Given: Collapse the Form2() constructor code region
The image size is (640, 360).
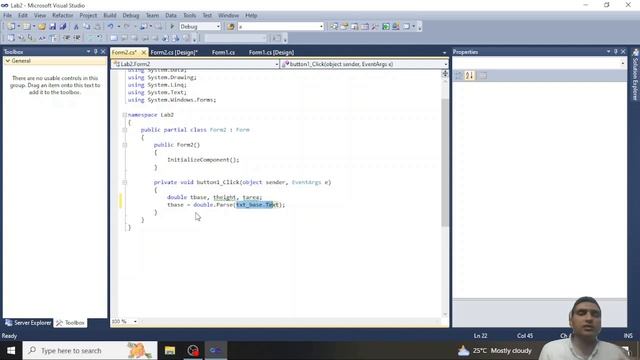Looking at the screenshot, I should point(124,145).
